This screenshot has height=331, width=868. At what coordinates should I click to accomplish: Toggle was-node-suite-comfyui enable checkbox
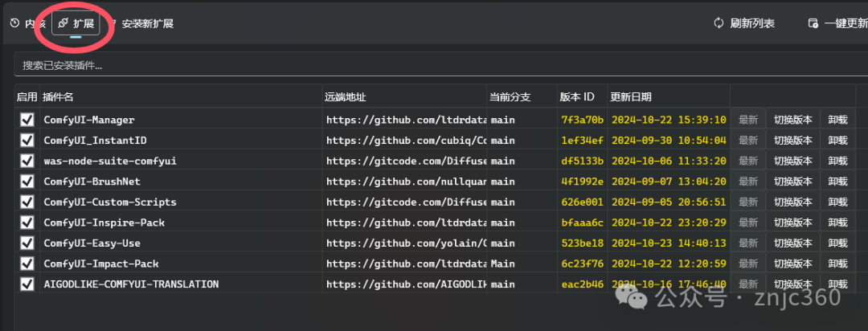click(x=27, y=161)
